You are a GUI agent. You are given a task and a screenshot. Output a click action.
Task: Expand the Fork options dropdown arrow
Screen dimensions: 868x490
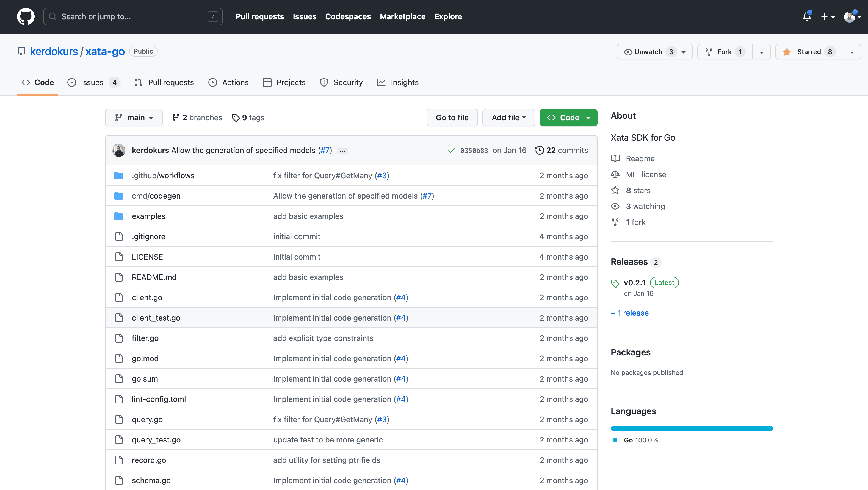(762, 52)
